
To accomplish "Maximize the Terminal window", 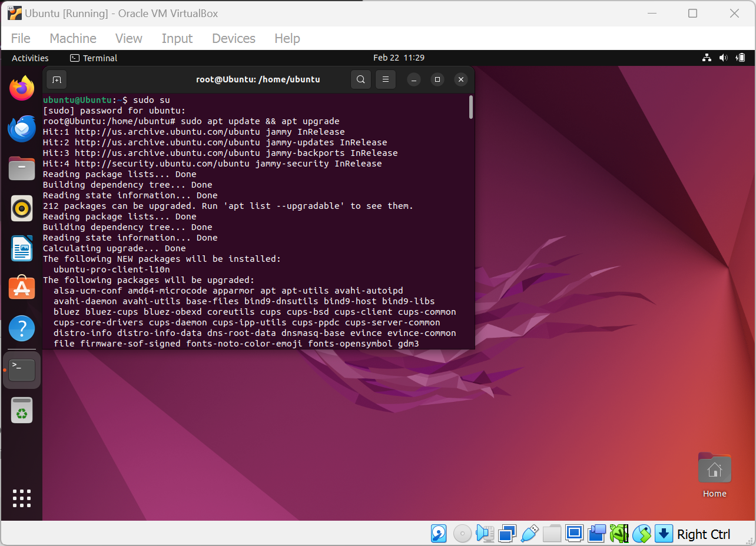I will pos(437,79).
